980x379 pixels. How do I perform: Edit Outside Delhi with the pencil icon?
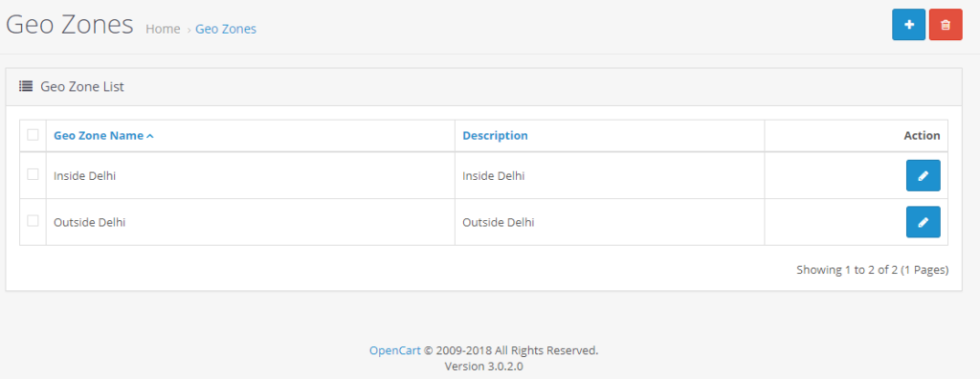pyautogui.click(x=924, y=222)
